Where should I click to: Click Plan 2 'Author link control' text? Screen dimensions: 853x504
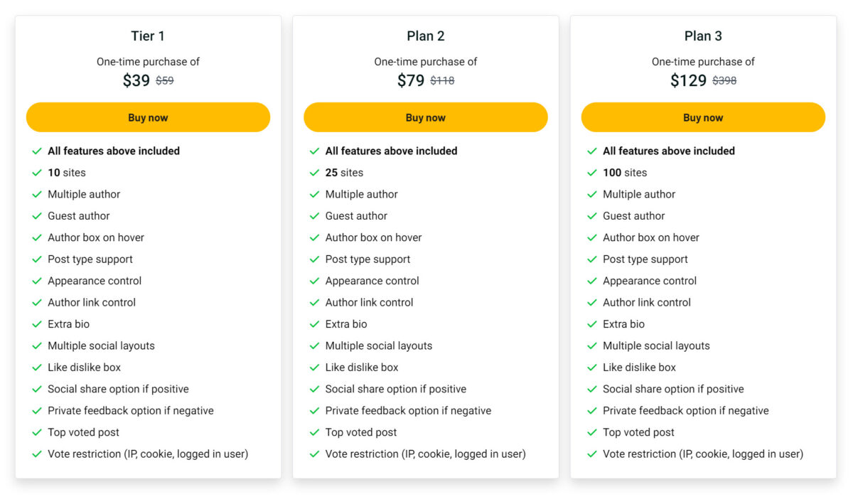click(369, 302)
